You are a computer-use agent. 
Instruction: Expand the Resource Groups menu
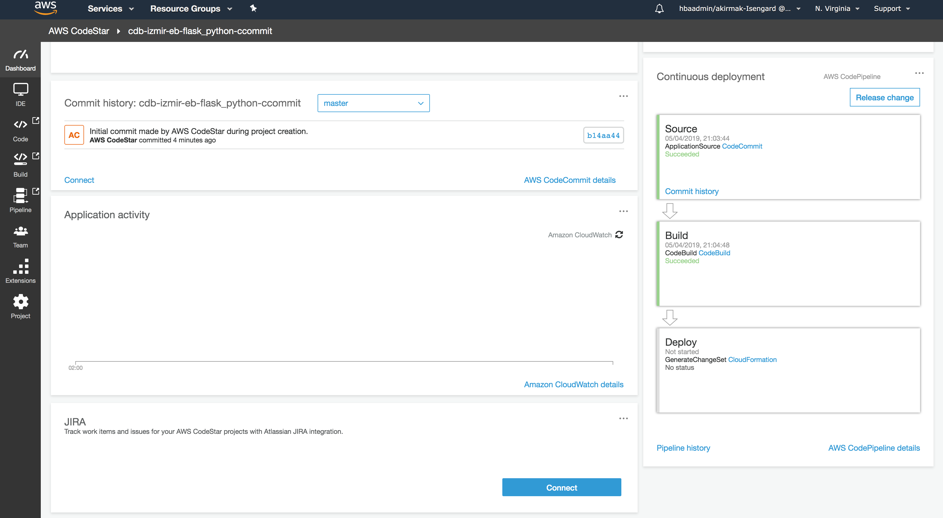pyautogui.click(x=191, y=8)
